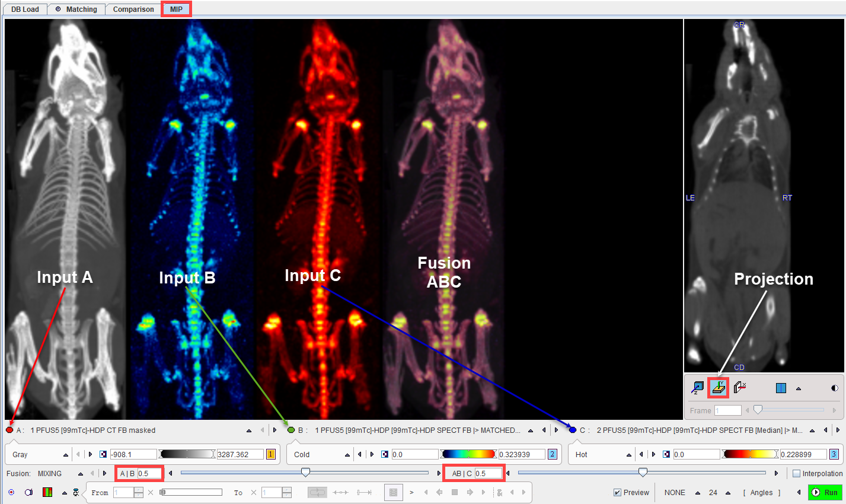
Task: Click the Angles label
Action: click(761, 493)
